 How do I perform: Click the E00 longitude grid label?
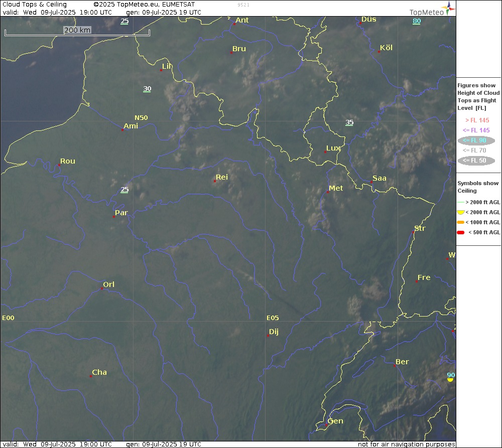(9, 318)
